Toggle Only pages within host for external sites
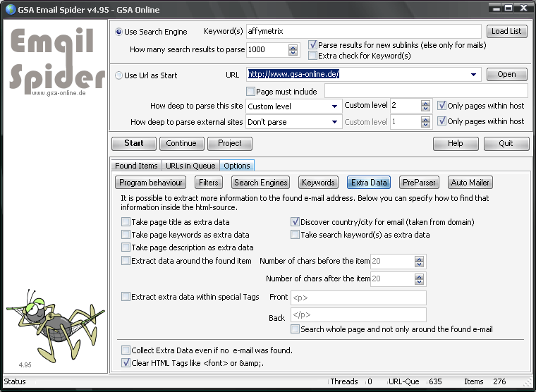Viewport: 536px width, 392px height. (441, 121)
